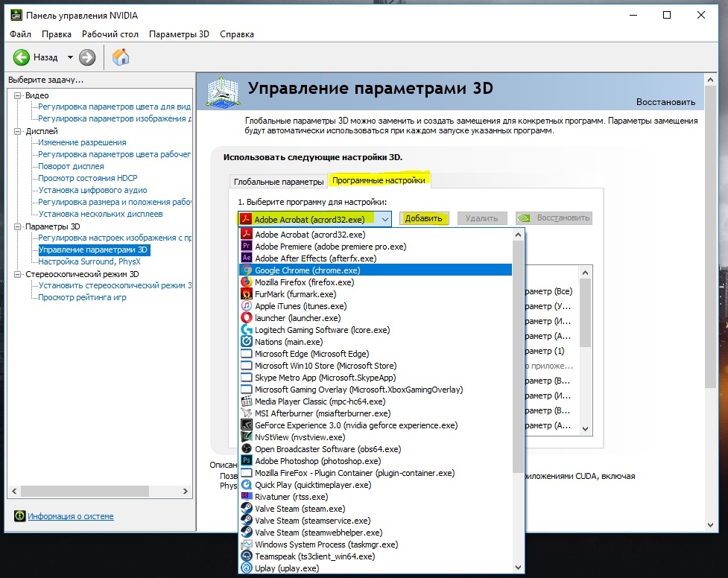Screen dimensions: 728x578
Task: Open Поворот дисплея task
Action: (x=71, y=166)
